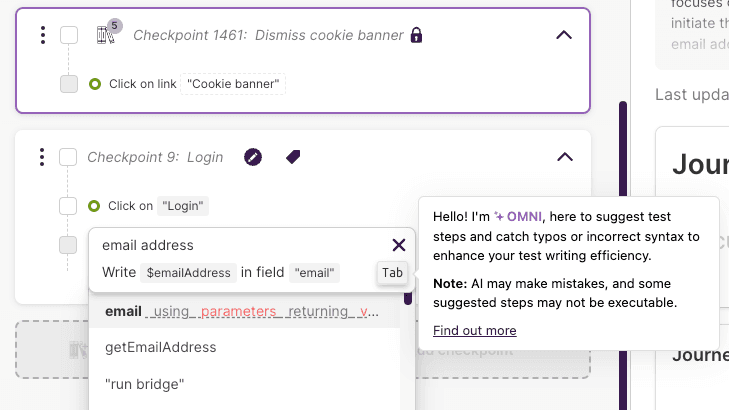Select the Checkpoint 9 Login checkbox
Image resolution: width=729 pixels, height=410 pixels.
tap(69, 157)
